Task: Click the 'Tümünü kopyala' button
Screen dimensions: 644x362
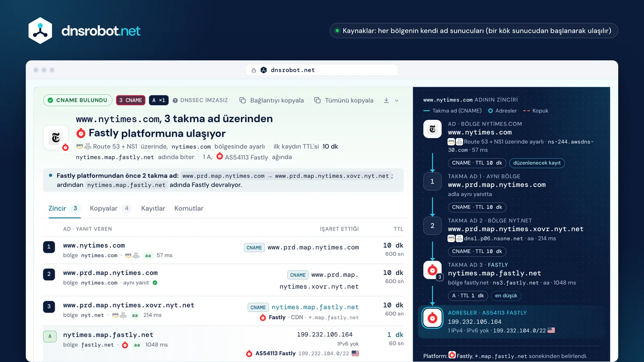Action: click(344, 100)
